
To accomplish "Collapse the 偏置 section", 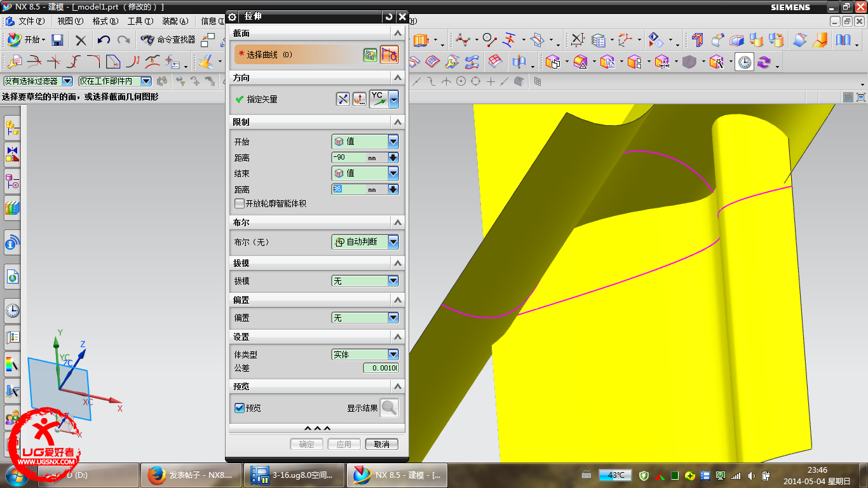I will pos(398,299).
